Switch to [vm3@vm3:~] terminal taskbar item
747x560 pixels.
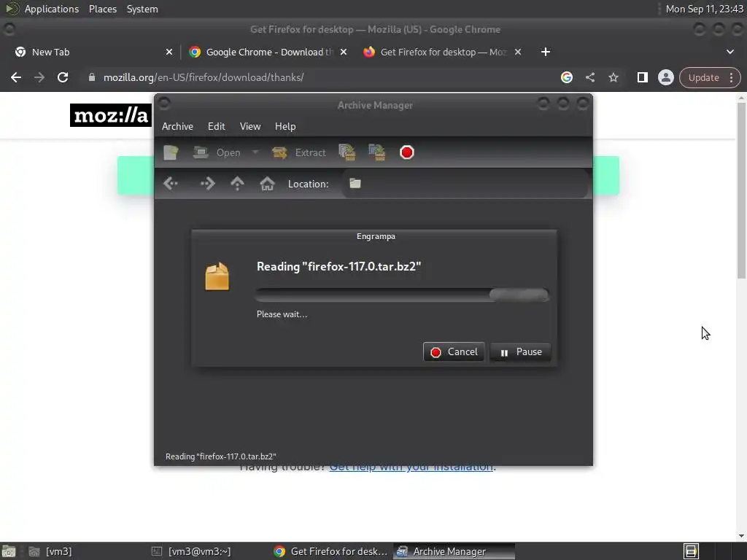pos(192,551)
